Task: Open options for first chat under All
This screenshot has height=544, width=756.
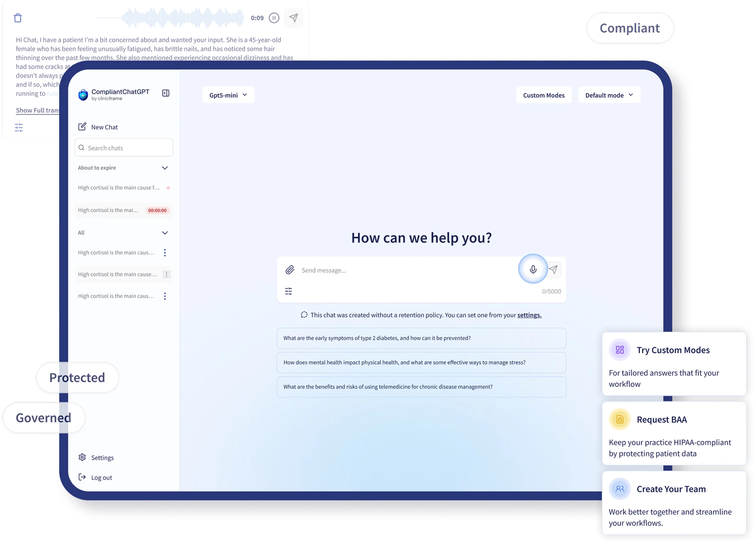Action: [x=165, y=253]
